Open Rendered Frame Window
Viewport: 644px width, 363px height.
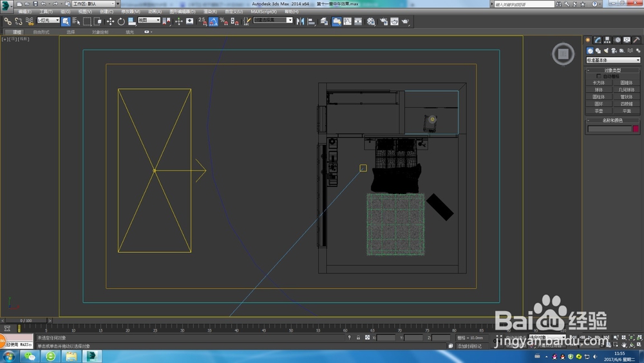[x=394, y=21]
